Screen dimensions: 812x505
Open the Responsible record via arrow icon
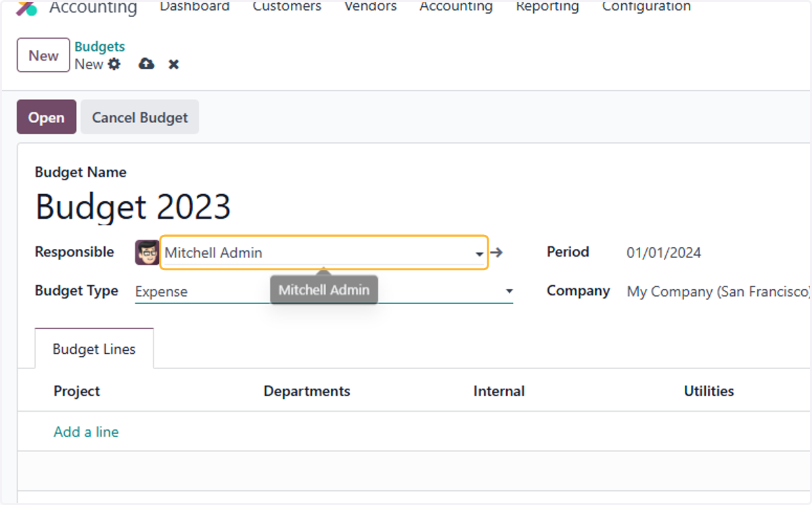pyautogui.click(x=497, y=252)
